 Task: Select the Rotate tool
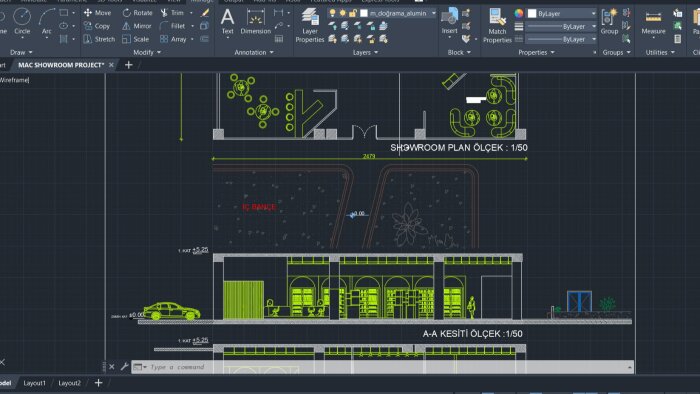pos(137,13)
